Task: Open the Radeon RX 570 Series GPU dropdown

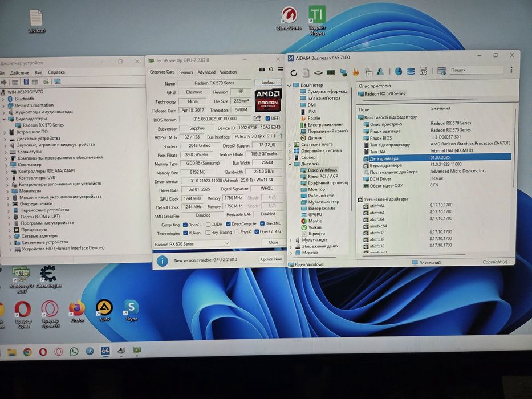Action: 192,243
